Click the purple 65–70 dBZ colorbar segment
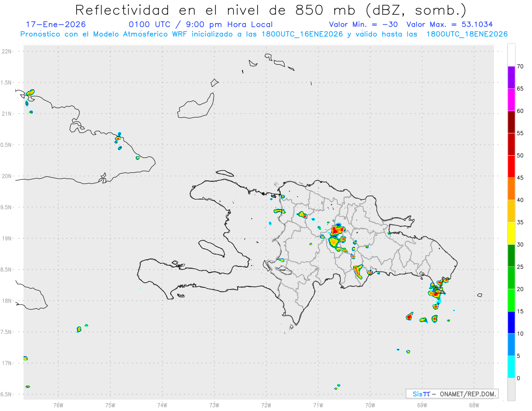This screenshot has height=411, width=532. [x=511, y=78]
